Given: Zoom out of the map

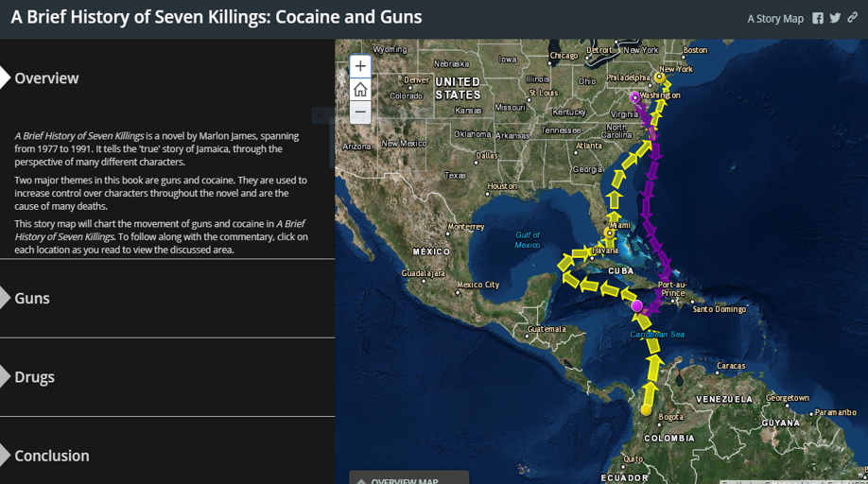Looking at the screenshot, I should (360, 112).
